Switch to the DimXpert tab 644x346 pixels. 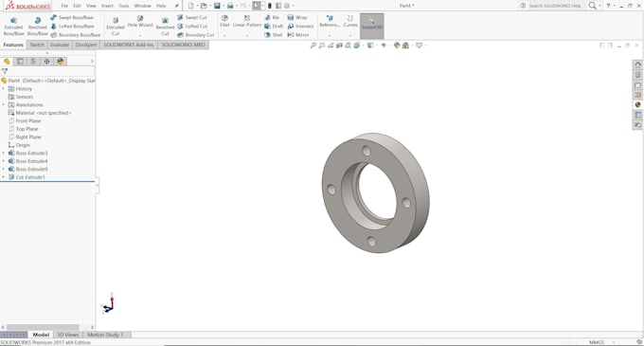[86, 45]
